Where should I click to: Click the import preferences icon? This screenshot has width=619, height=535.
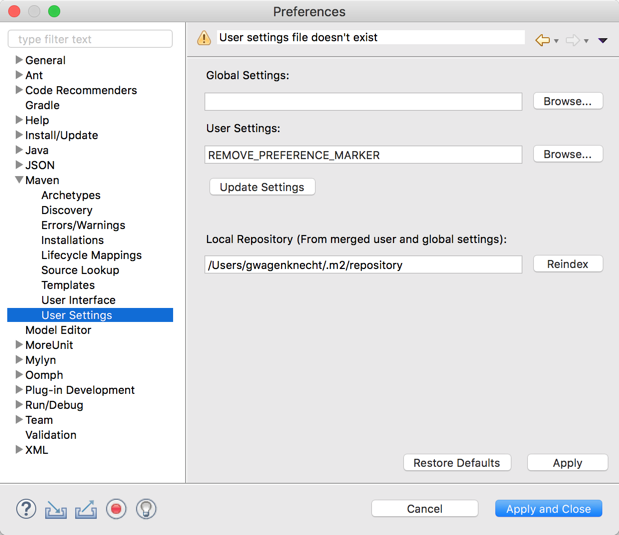pyautogui.click(x=56, y=509)
